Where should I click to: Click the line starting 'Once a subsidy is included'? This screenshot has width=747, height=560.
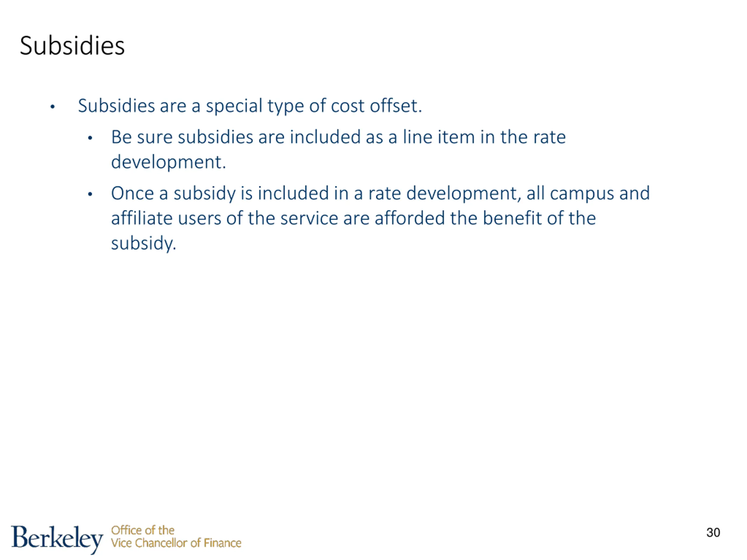click(x=380, y=193)
